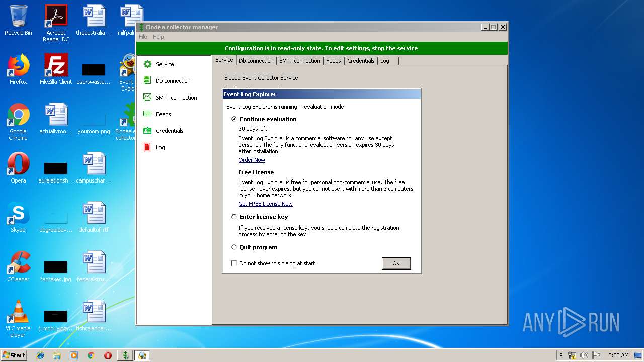Image resolution: width=644 pixels, height=362 pixels.
Task: Click the OK button
Action: [x=396, y=263]
